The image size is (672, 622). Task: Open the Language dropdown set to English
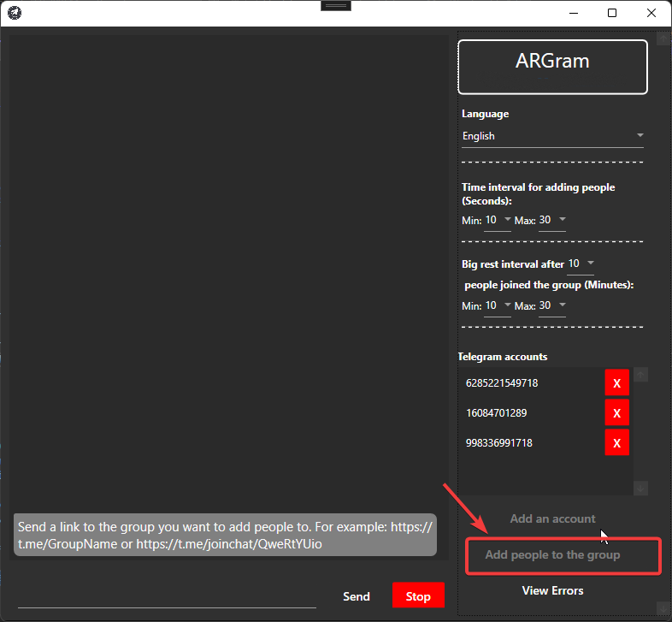click(x=552, y=136)
